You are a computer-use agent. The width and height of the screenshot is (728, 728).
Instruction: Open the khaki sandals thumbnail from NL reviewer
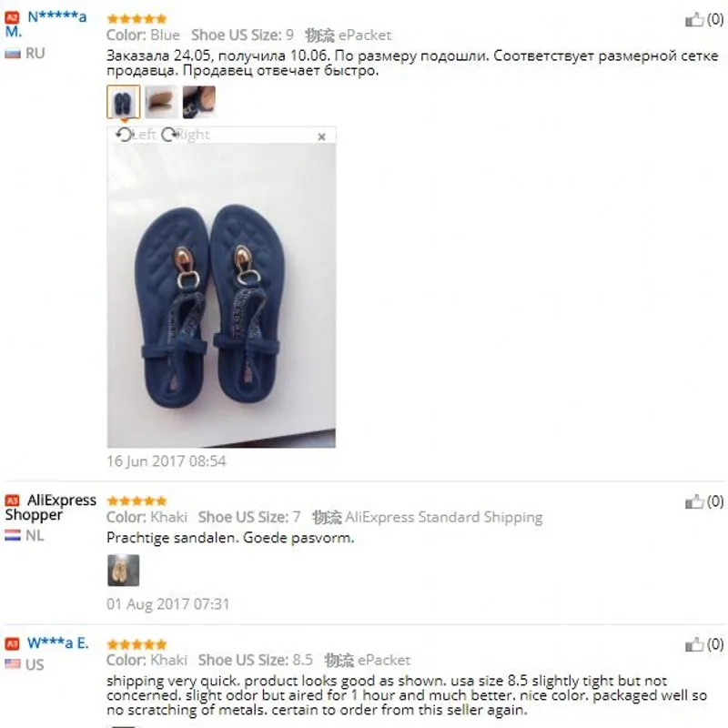123,571
